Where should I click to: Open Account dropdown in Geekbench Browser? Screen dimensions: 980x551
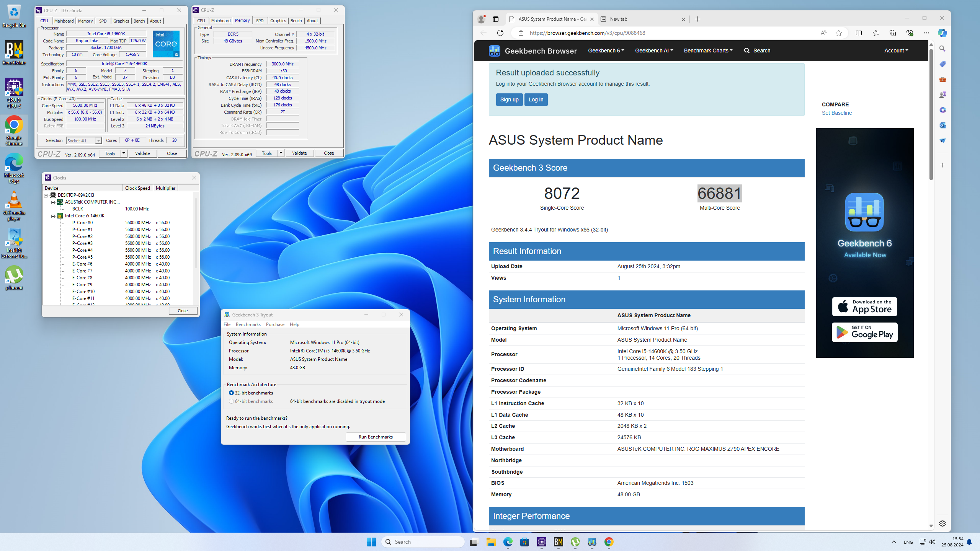point(896,51)
